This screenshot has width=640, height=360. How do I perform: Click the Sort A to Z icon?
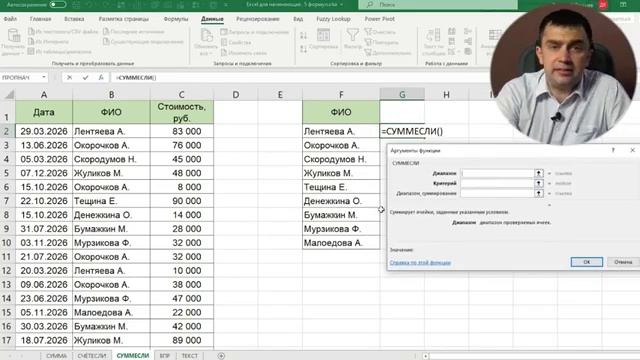pos(303,36)
